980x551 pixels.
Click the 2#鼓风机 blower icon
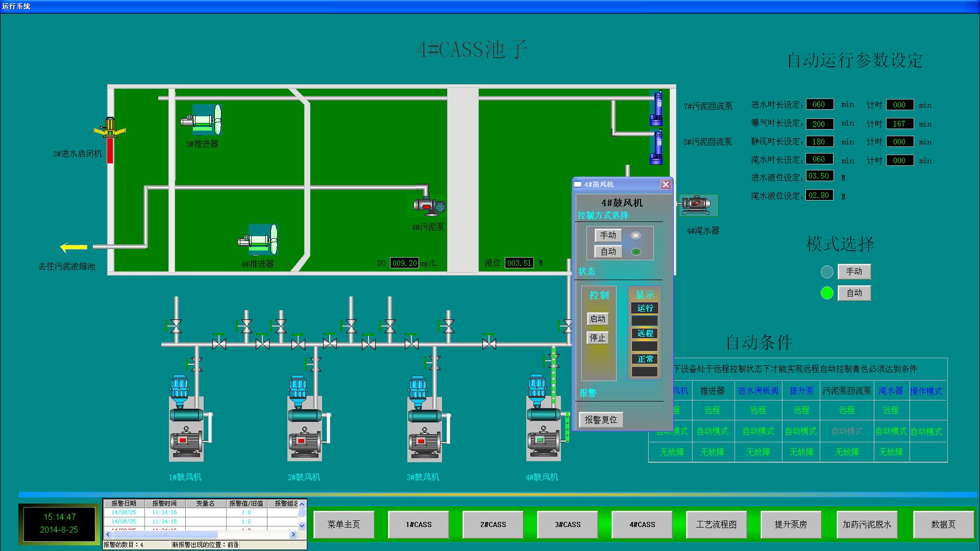point(305,418)
